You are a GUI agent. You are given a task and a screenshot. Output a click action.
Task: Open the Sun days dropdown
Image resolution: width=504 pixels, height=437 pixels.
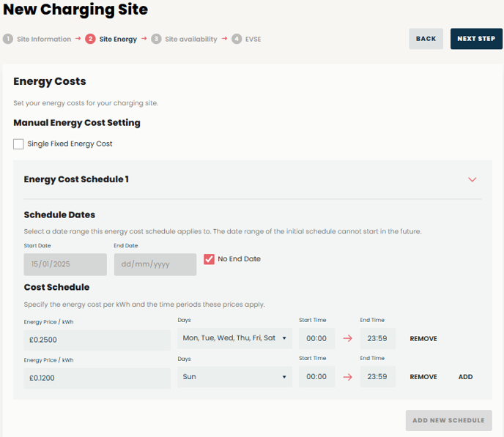(234, 377)
